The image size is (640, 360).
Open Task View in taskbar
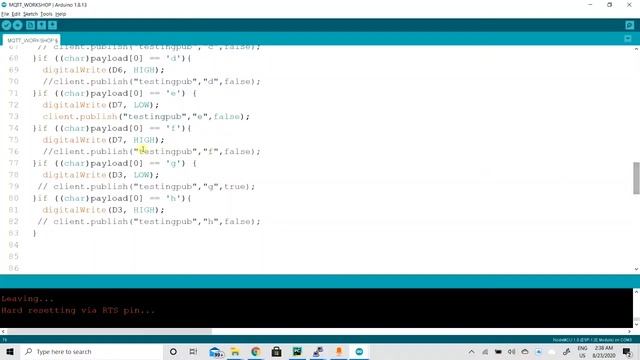click(193, 351)
